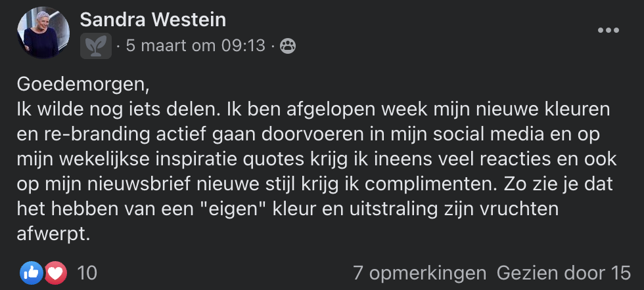Expand the 7 opmerkingen comments
This screenshot has height=290, width=644.
coord(419,272)
